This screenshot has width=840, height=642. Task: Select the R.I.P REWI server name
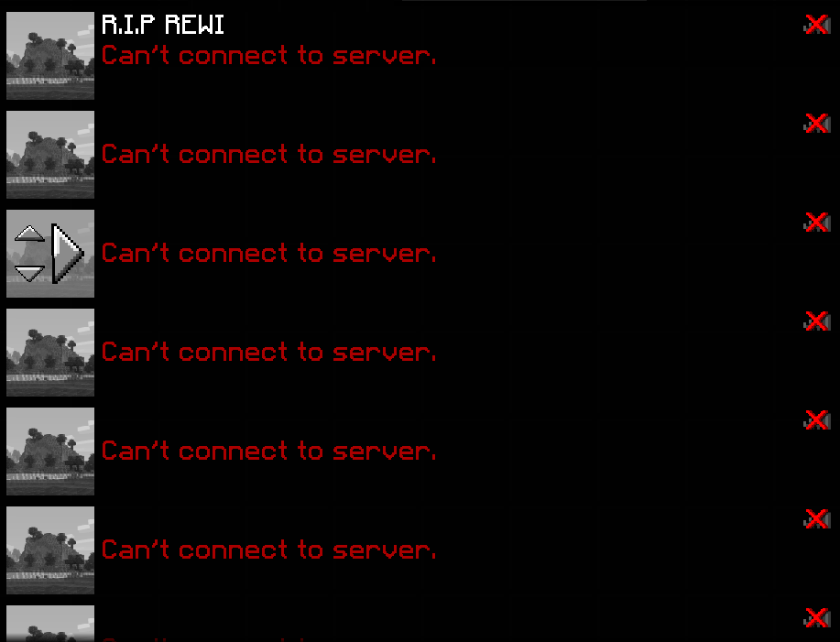(163, 25)
